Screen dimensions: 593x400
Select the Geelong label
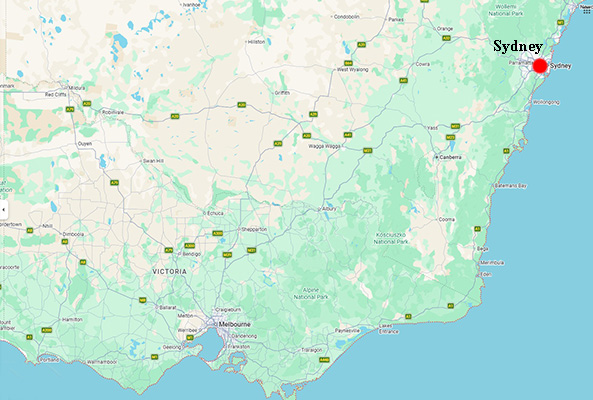point(172,347)
